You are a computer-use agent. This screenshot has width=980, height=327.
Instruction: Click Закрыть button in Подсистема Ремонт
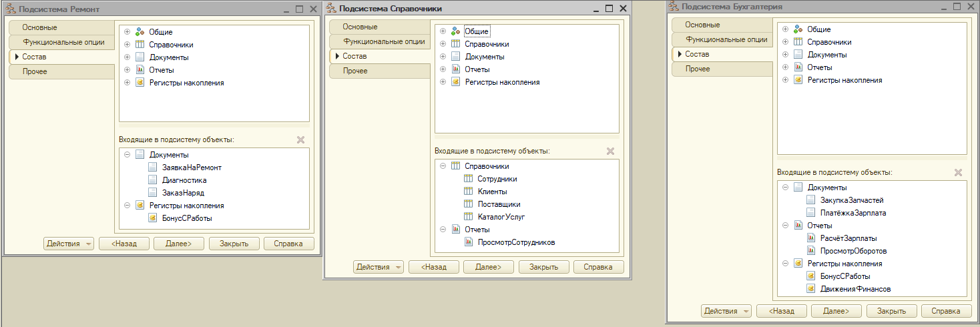(x=234, y=244)
